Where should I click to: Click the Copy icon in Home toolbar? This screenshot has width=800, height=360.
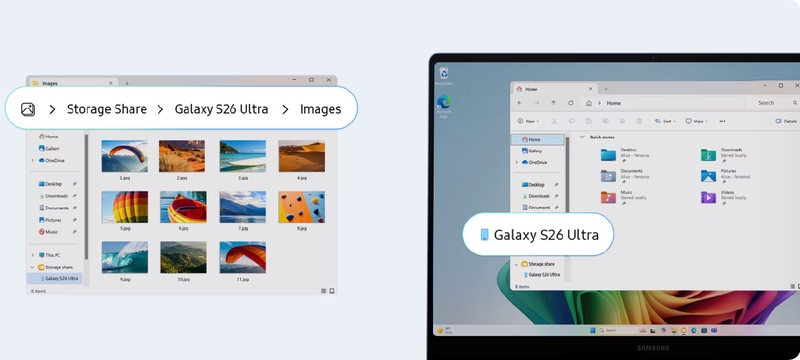[571, 121]
